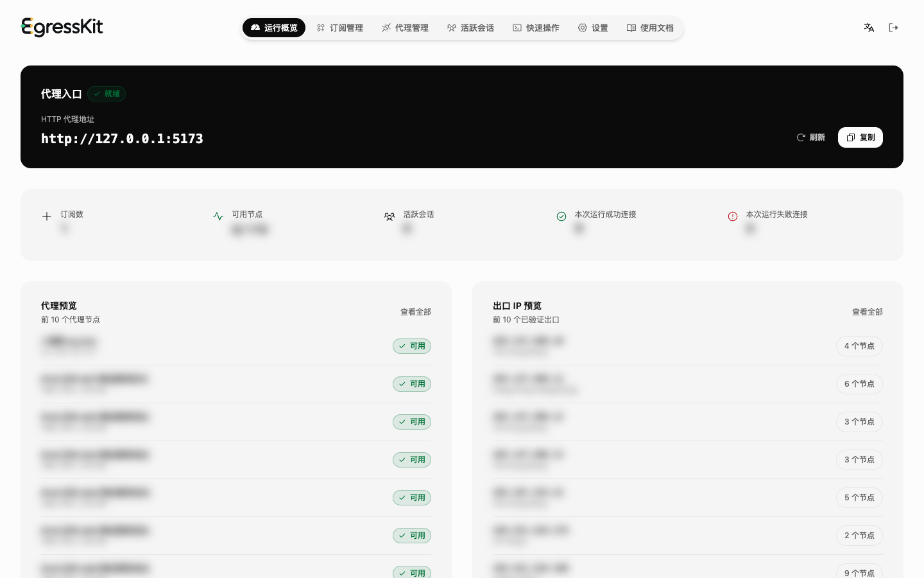924x578 pixels.
Task: Click 查看全部 in 出口 IP 预览 panel
Action: click(x=868, y=312)
